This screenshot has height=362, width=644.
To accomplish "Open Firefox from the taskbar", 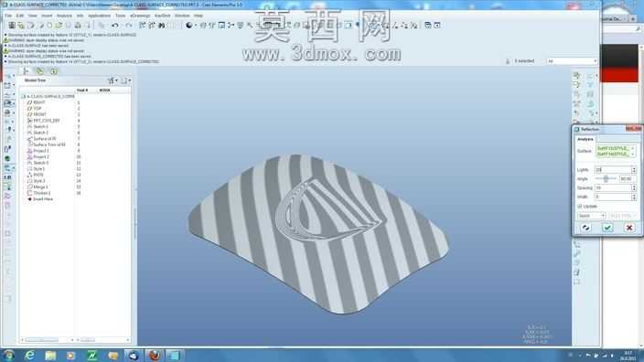I will (x=154, y=356).
